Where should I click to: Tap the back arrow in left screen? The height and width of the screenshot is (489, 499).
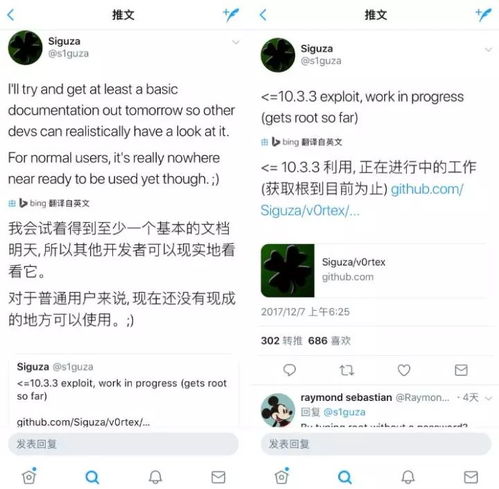[11, 15]
